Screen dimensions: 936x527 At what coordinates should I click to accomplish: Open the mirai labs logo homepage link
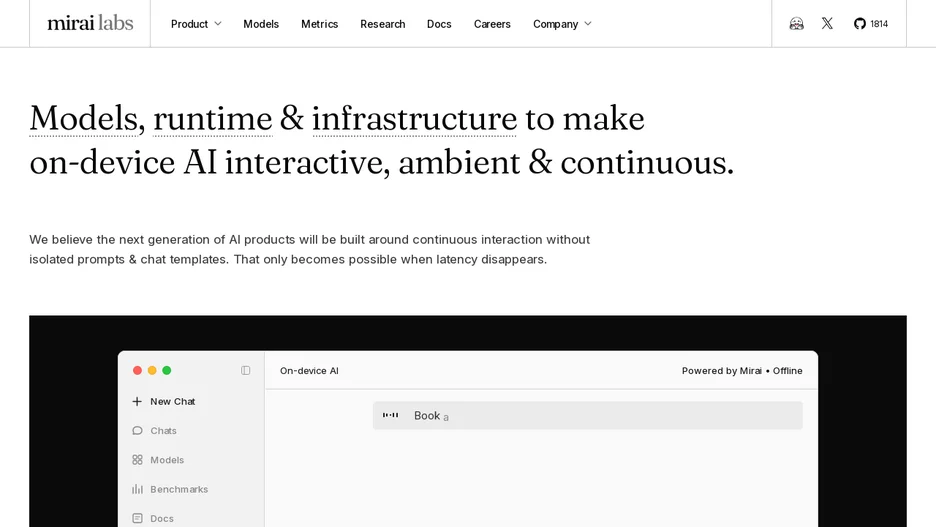(90, 23)
